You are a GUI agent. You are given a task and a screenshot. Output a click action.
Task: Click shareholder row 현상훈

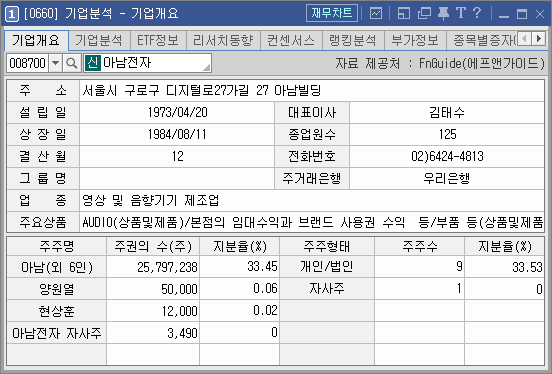(x=57, y=311)
